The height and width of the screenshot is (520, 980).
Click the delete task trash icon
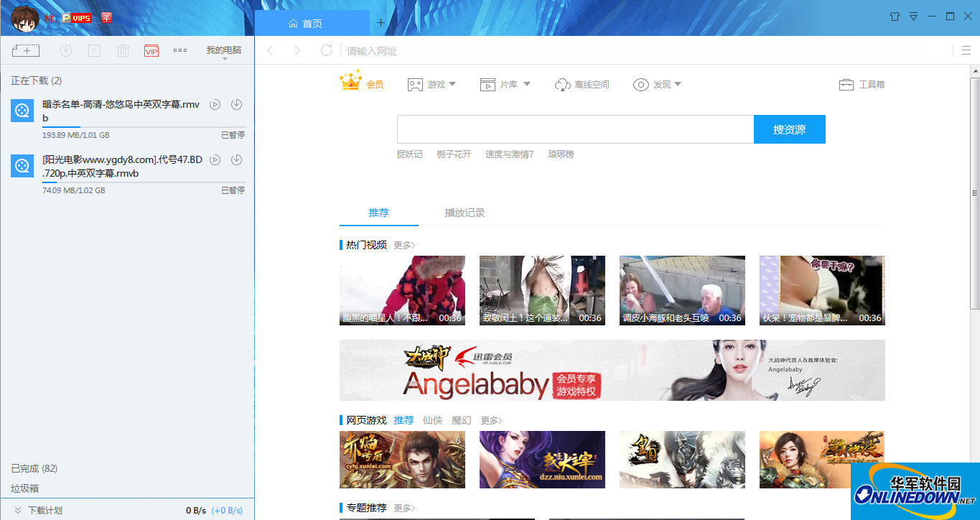click(123, 50)
